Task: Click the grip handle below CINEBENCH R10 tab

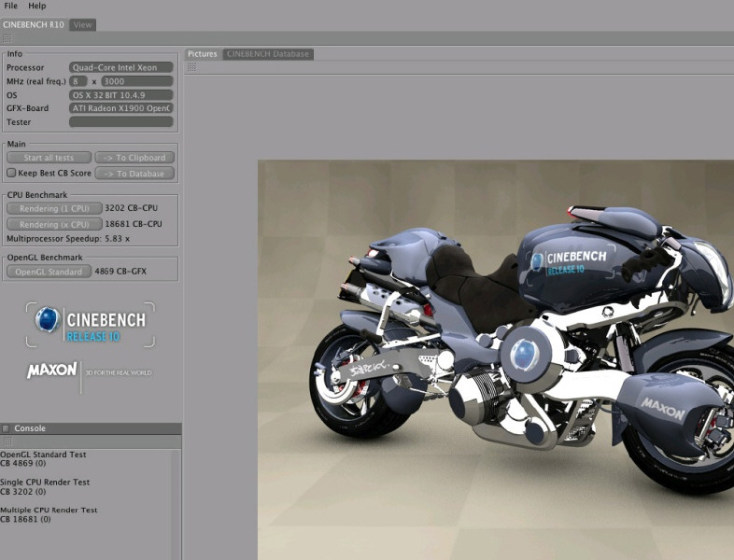Action: 7,38
